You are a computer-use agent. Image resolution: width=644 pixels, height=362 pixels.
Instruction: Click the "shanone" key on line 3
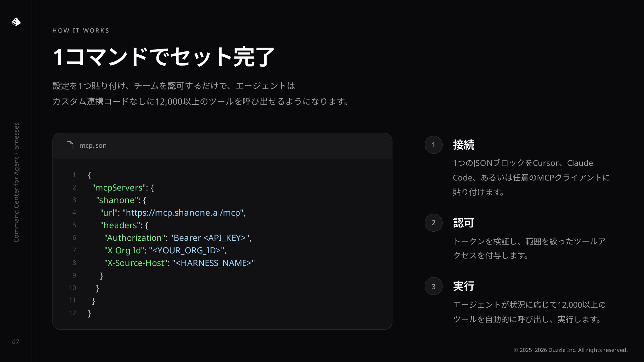click(117, 200)
